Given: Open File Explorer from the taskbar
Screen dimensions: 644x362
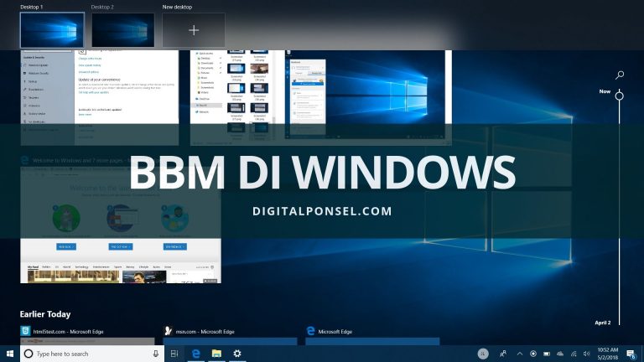Looking at the screenshot, I should (x=216, y=354).
